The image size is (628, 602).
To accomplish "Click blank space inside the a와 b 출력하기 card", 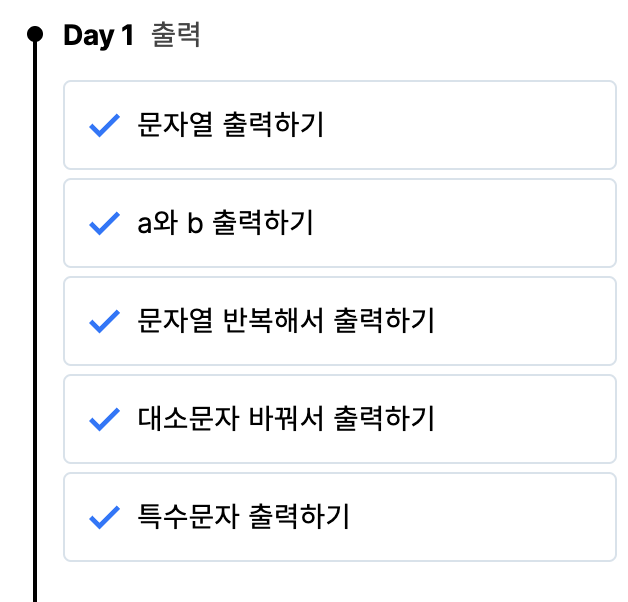I will (480, 224).
